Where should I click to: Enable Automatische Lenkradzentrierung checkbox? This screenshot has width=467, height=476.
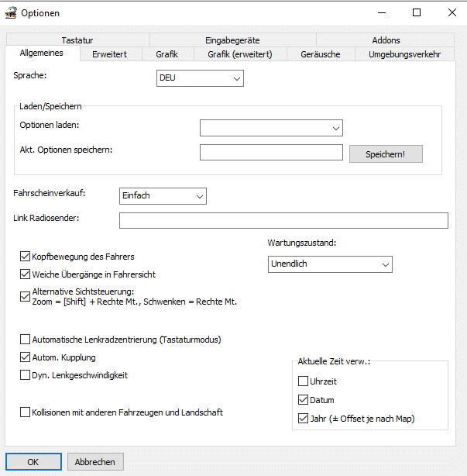click(26, 340)
